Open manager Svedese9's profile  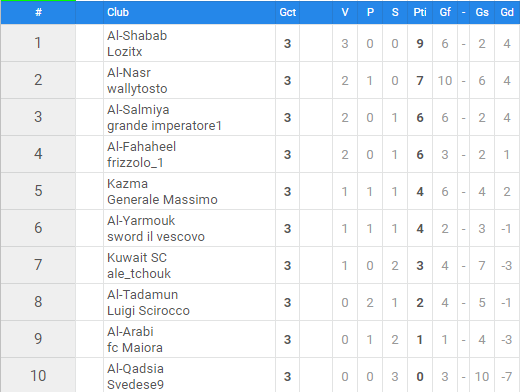(x=135, y=384)
